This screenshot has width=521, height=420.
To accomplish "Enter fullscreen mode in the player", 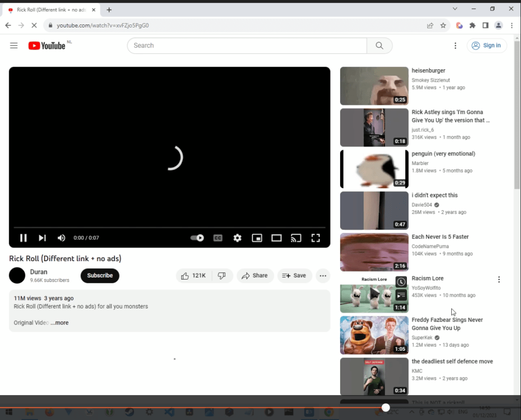I will (x=315, y=238).
